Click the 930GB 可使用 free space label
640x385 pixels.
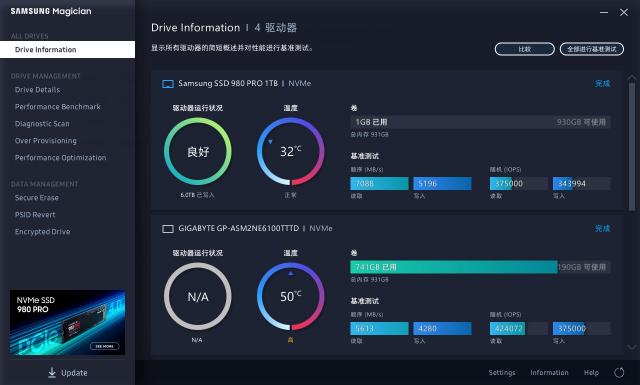tap(581, 122)
